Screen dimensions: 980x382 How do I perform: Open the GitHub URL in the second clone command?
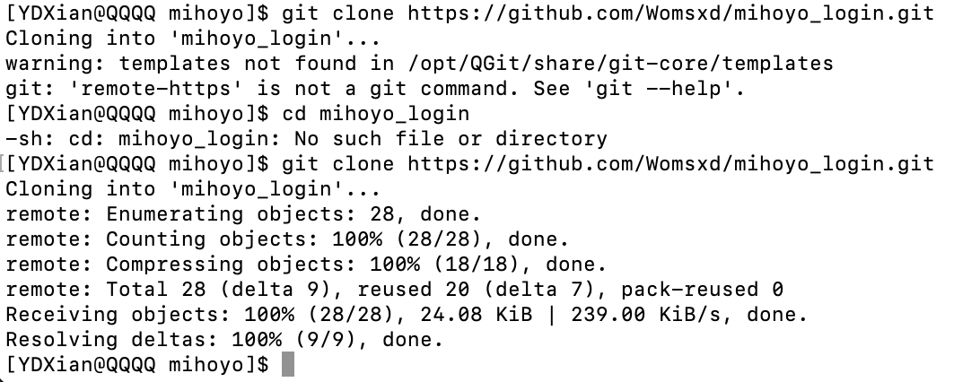click(x=670, y=163)
